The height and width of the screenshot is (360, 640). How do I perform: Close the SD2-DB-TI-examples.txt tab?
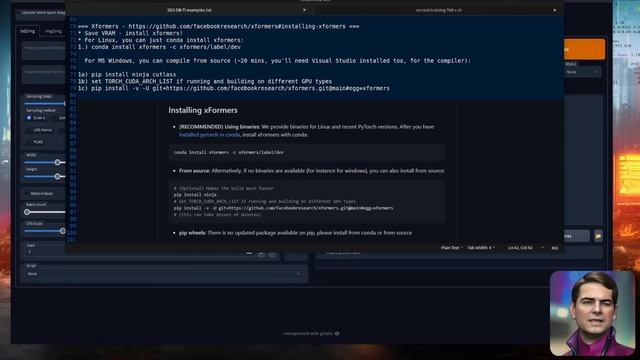tap(304, 10)
